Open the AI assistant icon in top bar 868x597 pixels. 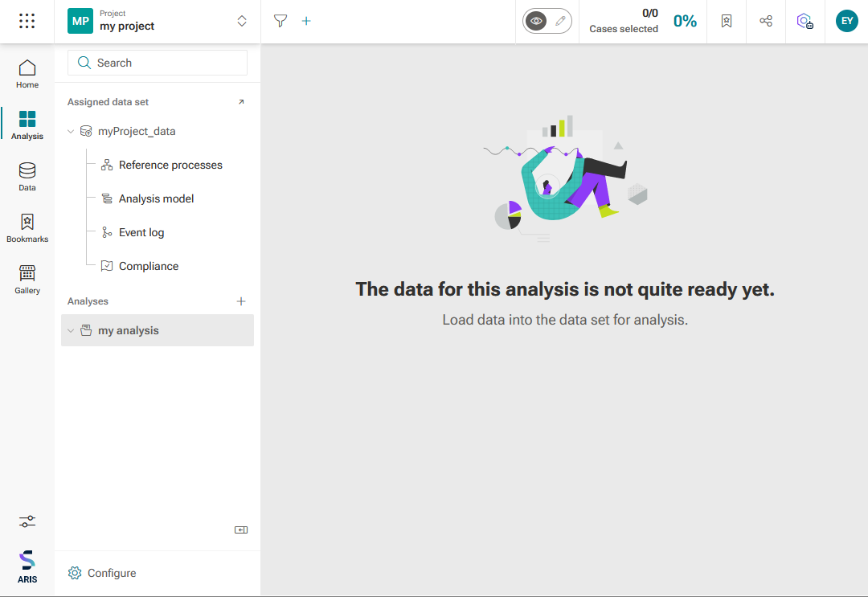point(805,21)
